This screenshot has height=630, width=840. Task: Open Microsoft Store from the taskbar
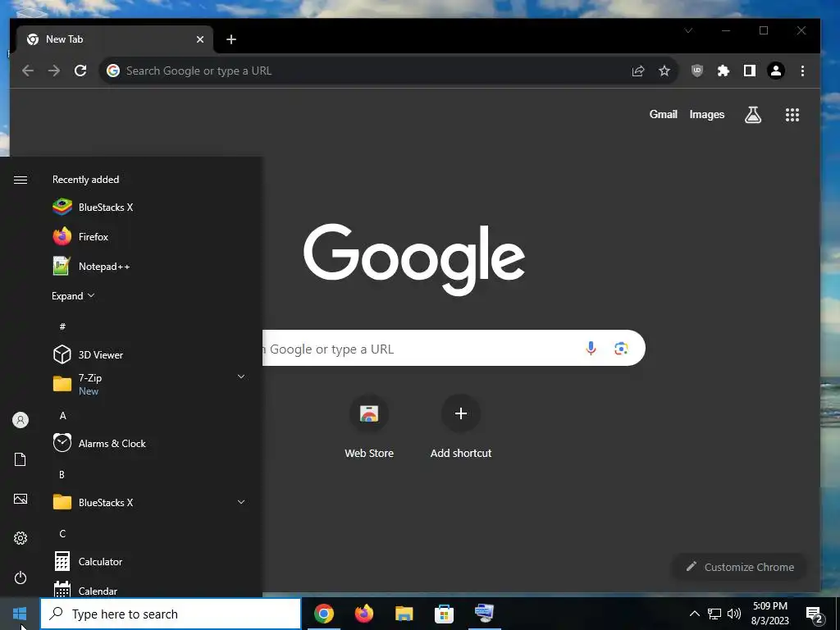tap(444, 614)
